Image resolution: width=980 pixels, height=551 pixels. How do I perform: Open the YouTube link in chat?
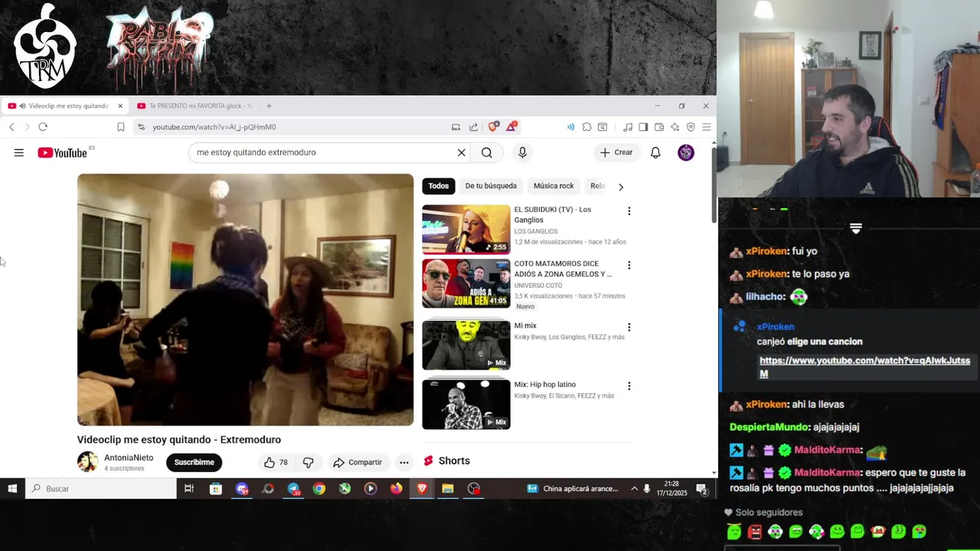864,367
